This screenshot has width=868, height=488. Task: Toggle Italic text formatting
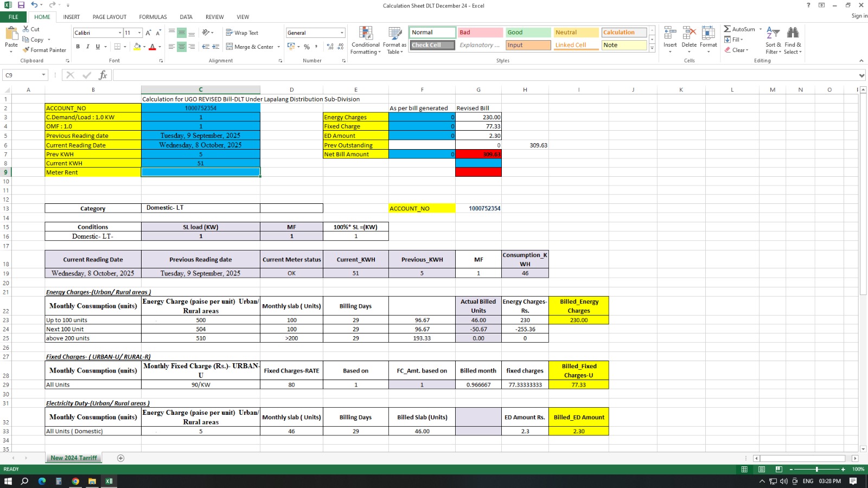pyautogui.click(x=88, y=47)
